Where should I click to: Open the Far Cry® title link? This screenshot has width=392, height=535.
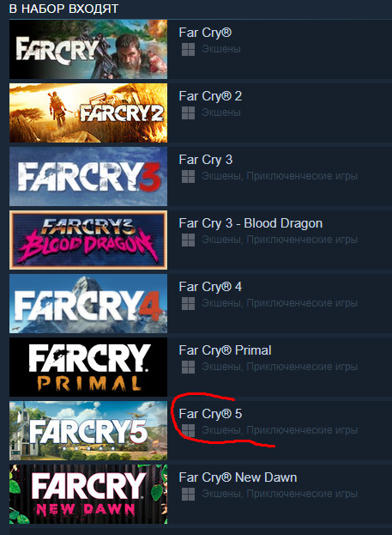(x=205, y=33)
